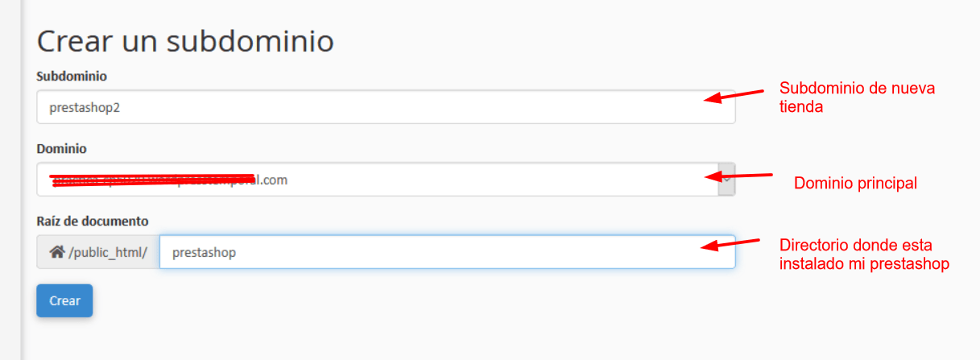
Task: Click the 'Directorio donde esta instalado' annotation
Action: coord(865,254)
